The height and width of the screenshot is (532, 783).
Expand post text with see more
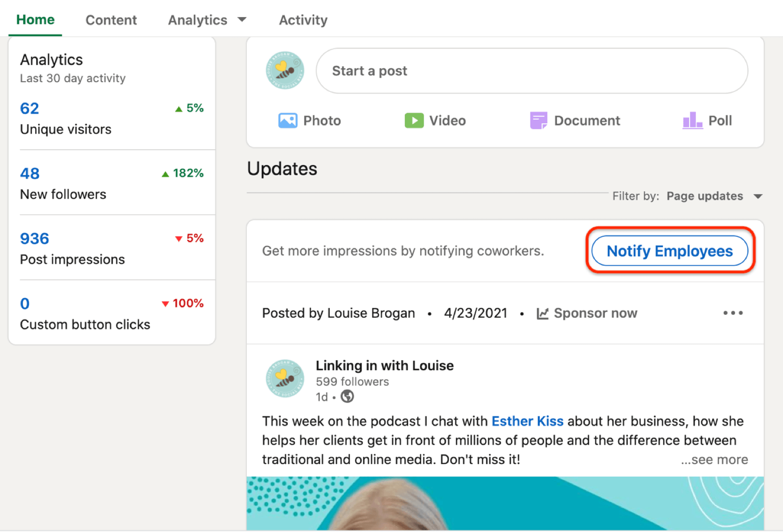click(x=714, y=460)
